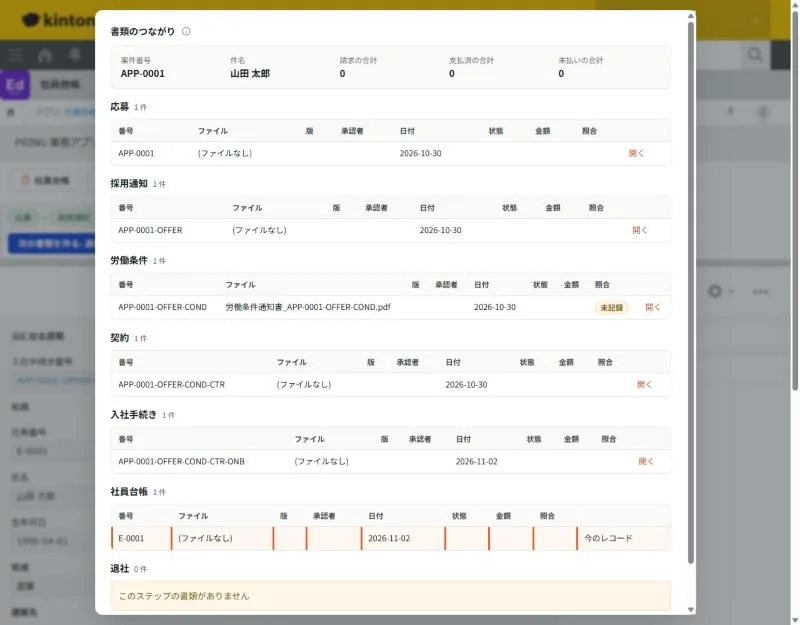Viewport: 800px width, 625px height.
Task: Click the 労働条件通知書_APP-0001-OFFER-COND.pdf file name
Action: point(308,307)
